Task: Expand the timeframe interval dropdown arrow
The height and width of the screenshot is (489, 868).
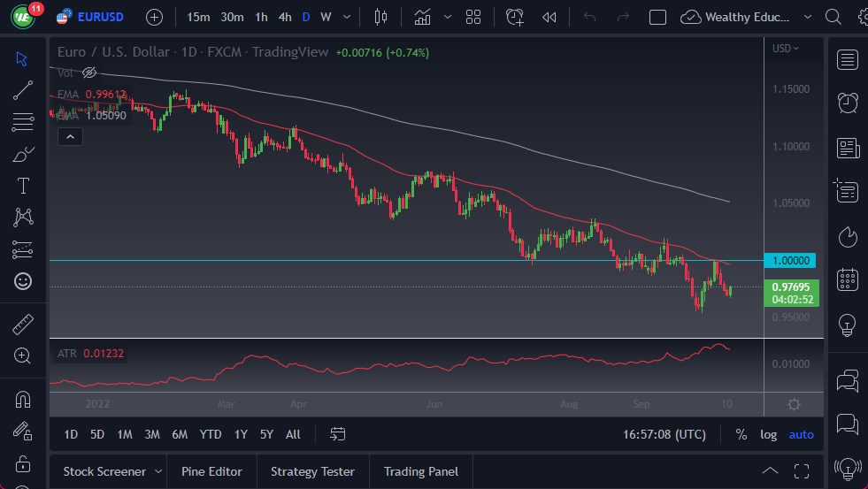Action: click(346, 17)
